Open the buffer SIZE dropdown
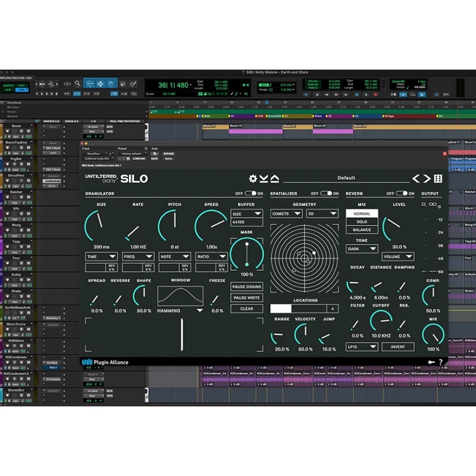The image size is (476, 476). tap(246, 214)
